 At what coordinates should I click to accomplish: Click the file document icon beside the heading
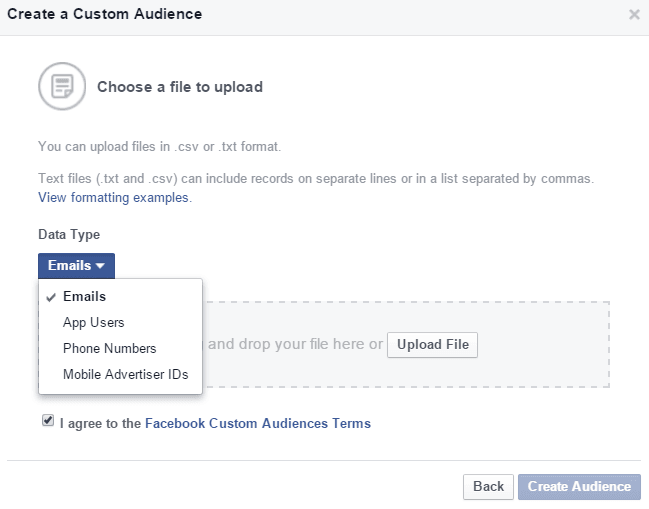62,86
